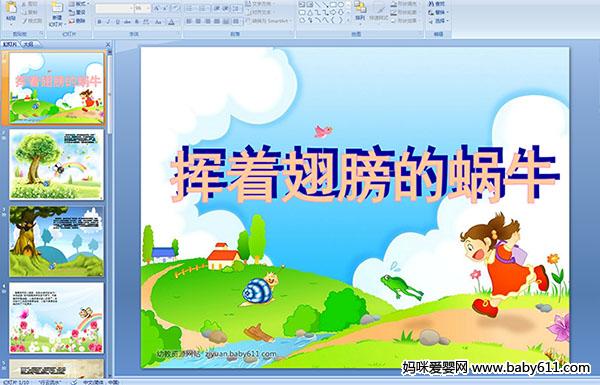
Task: Click the Find binoculars icon
Action: 431,4
